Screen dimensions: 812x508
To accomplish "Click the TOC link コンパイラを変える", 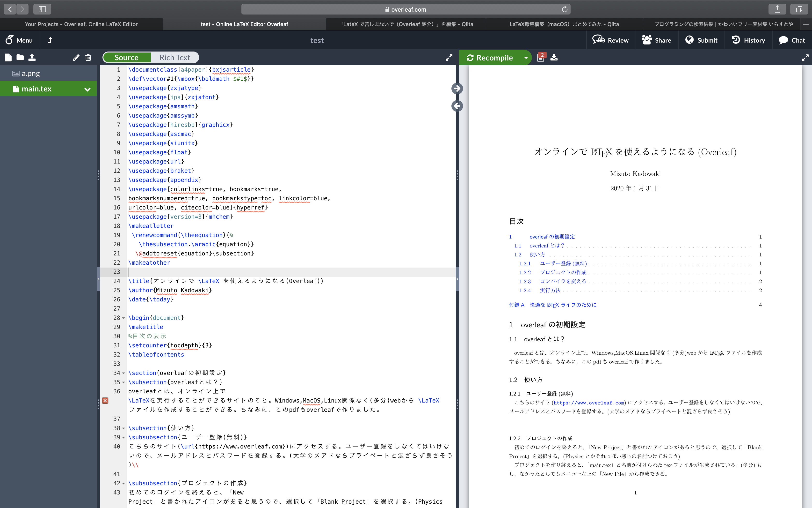I will [x=563, y=282].
